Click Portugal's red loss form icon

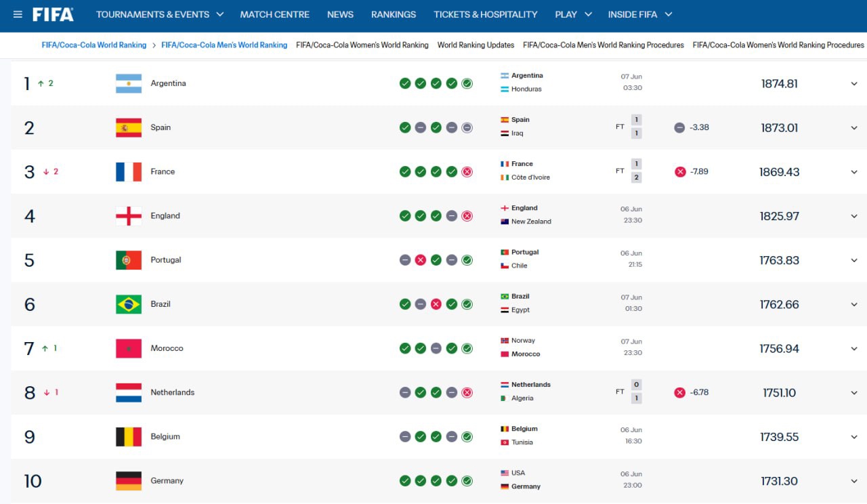tap(420, 260)
